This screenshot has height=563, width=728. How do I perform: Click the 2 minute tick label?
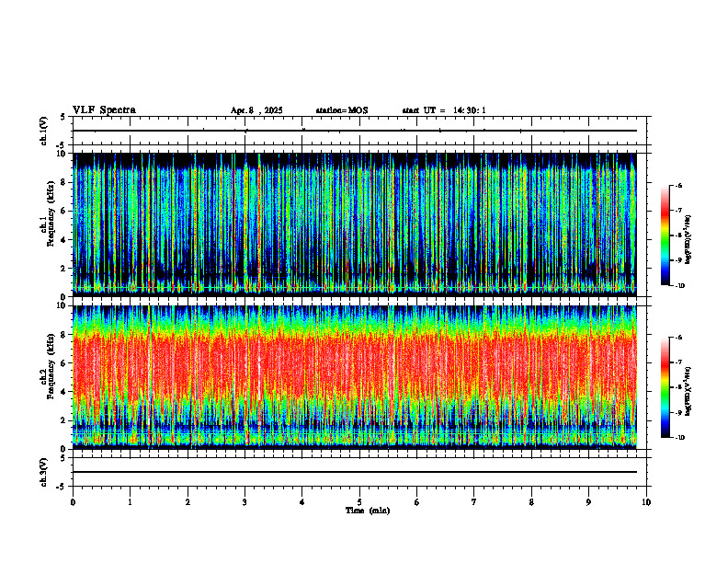point(188,502)
